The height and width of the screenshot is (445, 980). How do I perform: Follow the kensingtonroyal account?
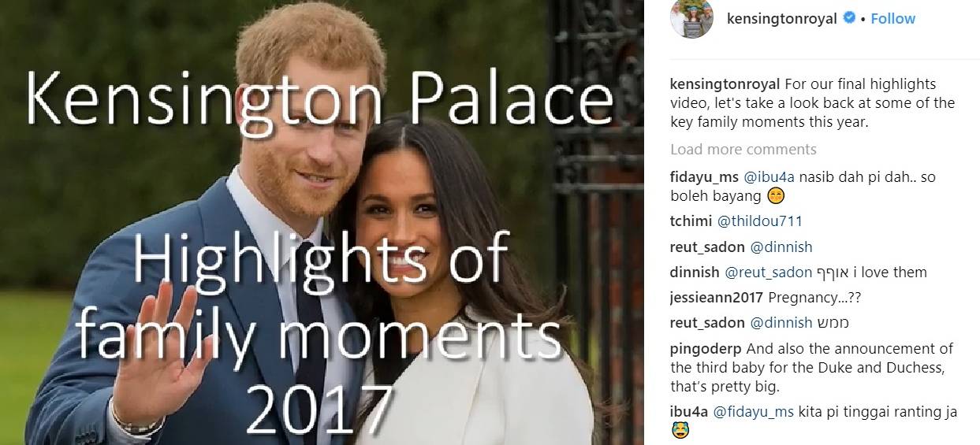coord(893,18)
